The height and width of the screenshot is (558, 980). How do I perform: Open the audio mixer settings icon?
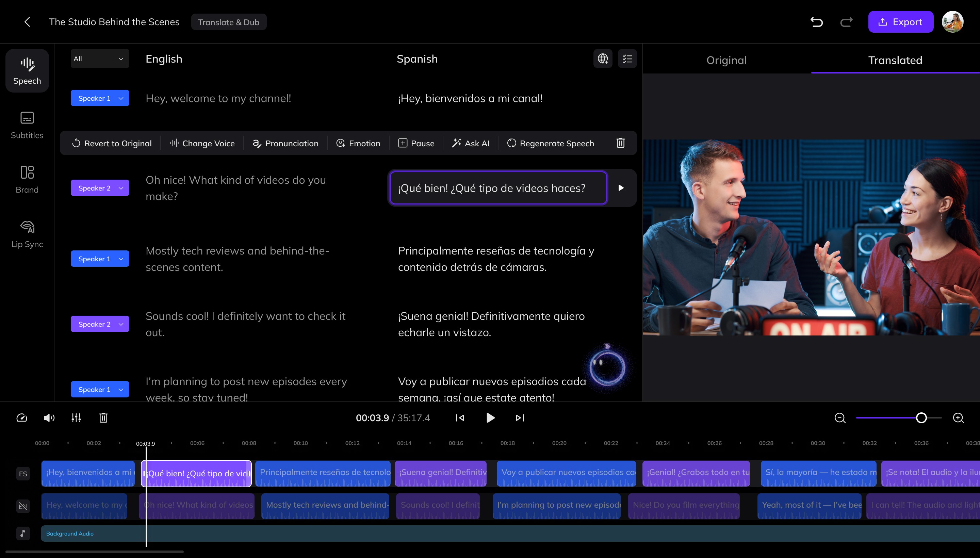[76, 418]
